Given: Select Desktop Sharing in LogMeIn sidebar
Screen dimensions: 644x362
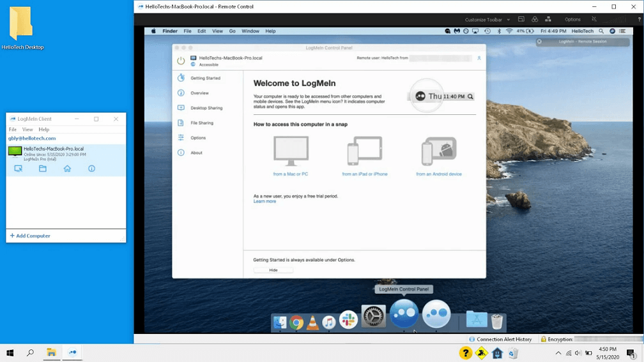Looking at the screenshot, I should point(206,108).
